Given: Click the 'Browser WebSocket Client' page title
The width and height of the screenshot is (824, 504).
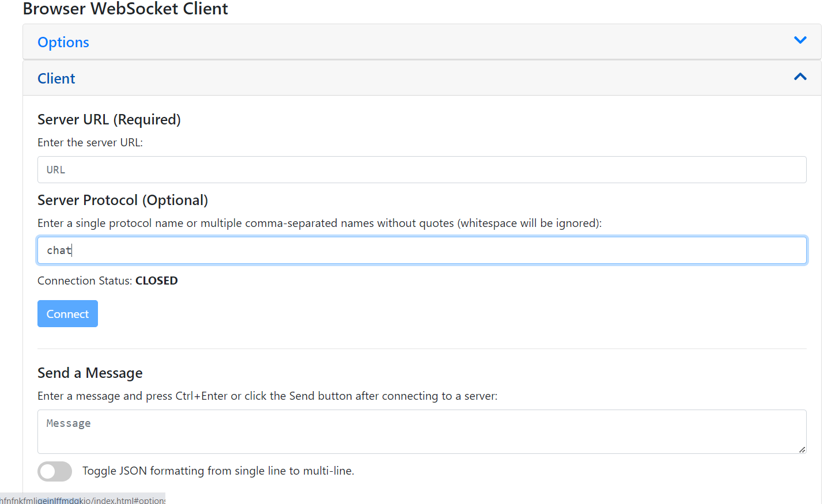Looking at the screenshot, I should point(126,9).
